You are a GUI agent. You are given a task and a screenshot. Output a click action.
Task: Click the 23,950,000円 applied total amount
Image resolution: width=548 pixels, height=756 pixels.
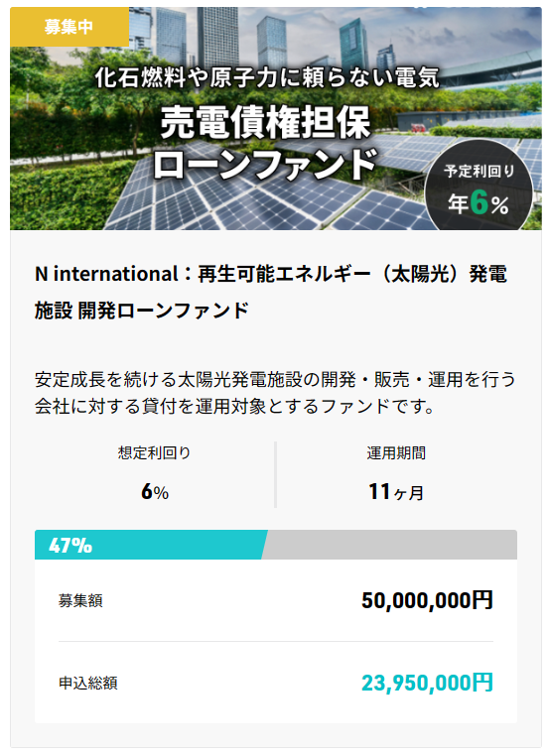[427, 683]
